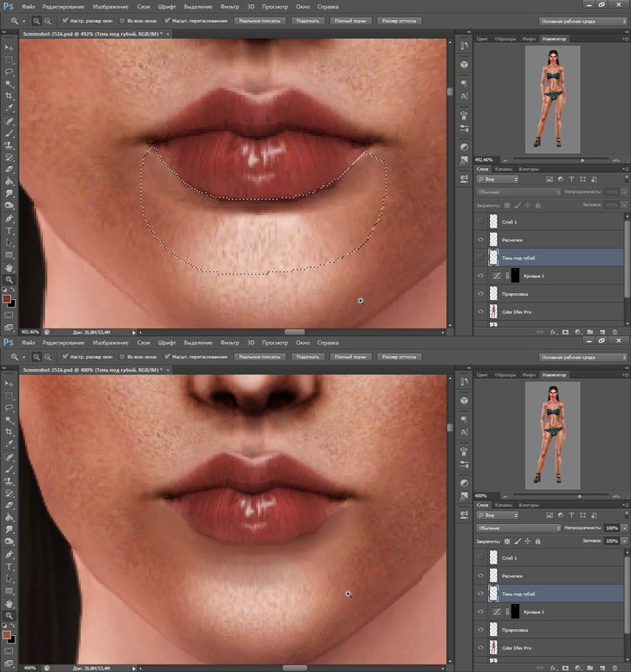Image resolution: width=631 pixels, height=672 pixels.
Task: Open the Navigator panel menu in 492% window
Action: [625, 39]
